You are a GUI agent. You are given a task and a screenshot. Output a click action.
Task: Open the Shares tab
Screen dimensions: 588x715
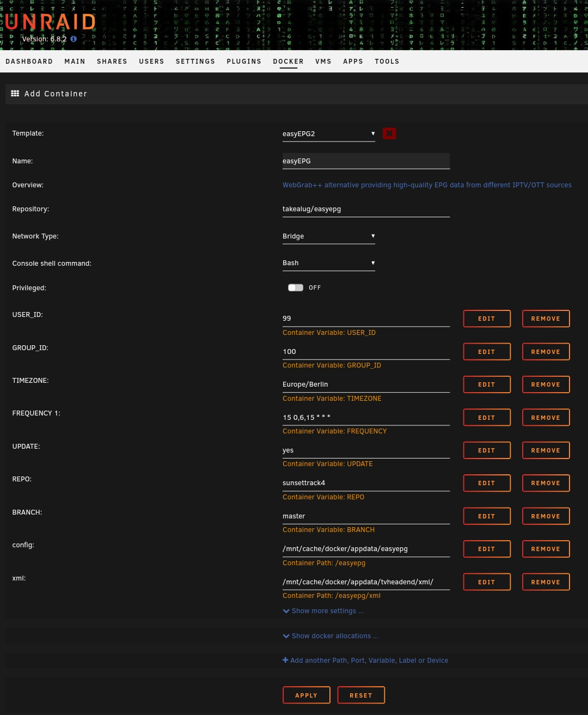coord(112,62)
